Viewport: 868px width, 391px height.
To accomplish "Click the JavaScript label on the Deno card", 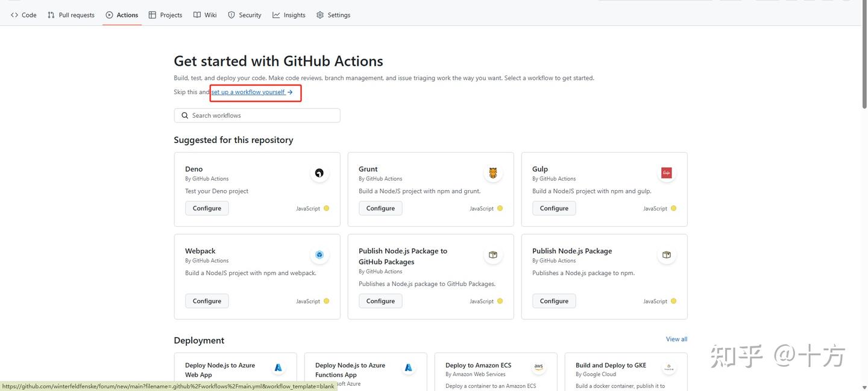I will tap(308, 209).
